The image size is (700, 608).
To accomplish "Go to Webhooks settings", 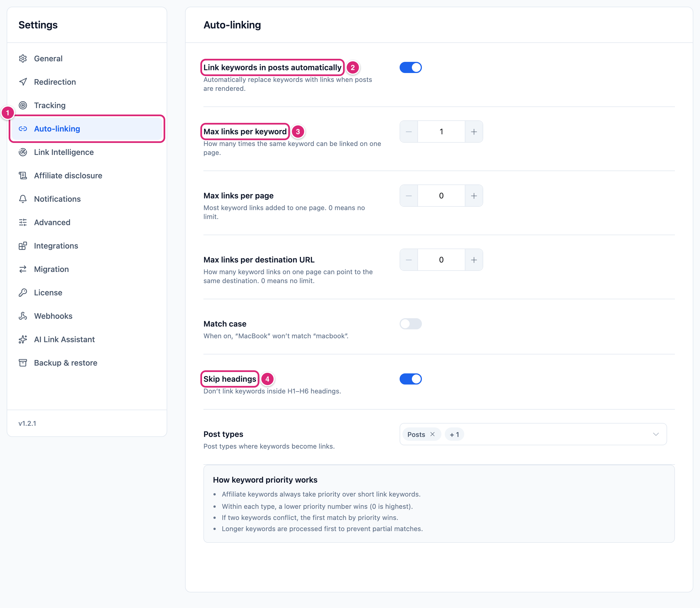I will [x=87, y=316].
